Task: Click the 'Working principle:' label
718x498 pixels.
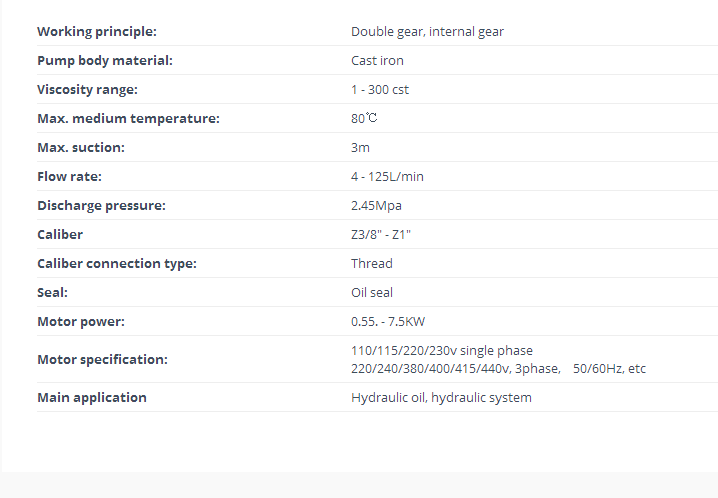Action: pos(97,32)
